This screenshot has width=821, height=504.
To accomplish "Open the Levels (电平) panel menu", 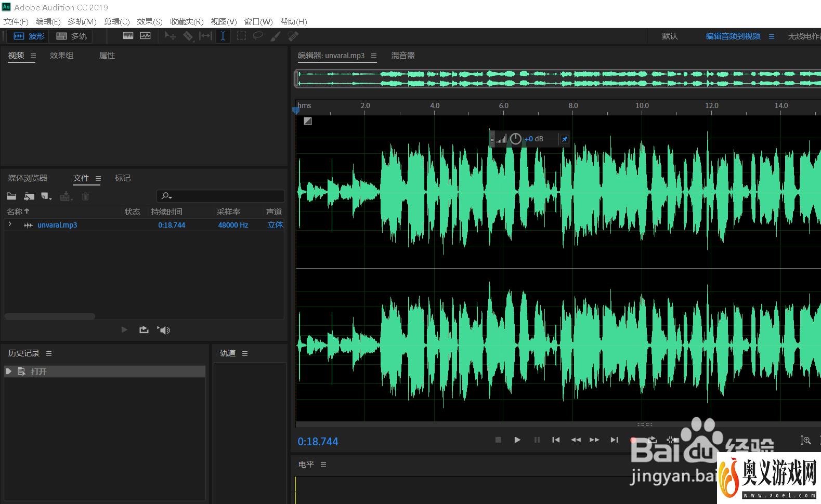I will pos(323,465).
